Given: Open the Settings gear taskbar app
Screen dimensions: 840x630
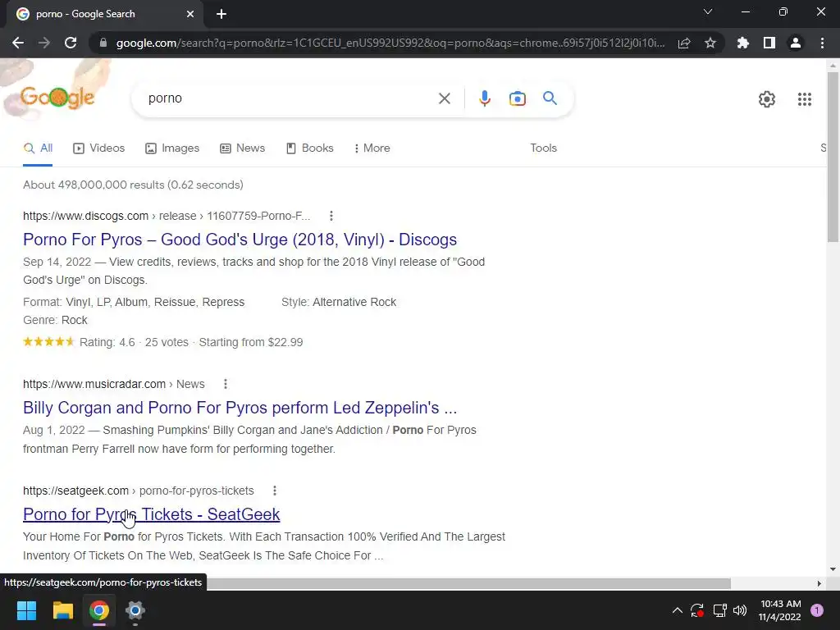Looking at the screenshot, I should (135, 610).
